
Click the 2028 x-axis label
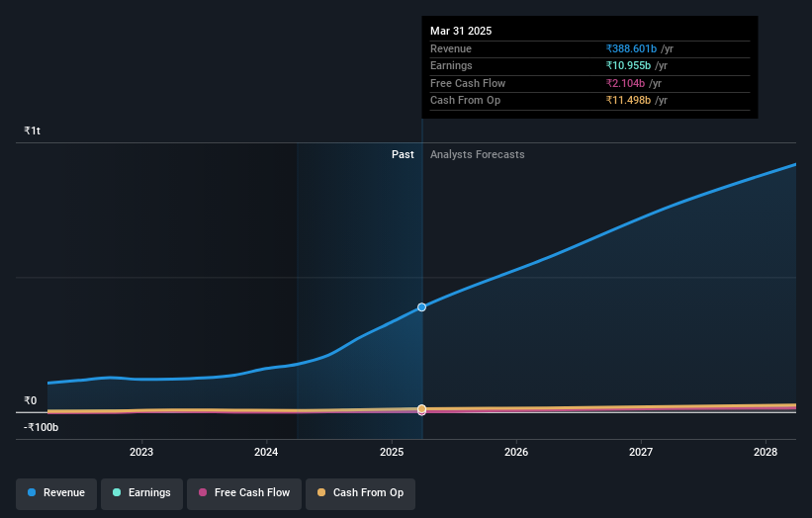tap(766, 452)
